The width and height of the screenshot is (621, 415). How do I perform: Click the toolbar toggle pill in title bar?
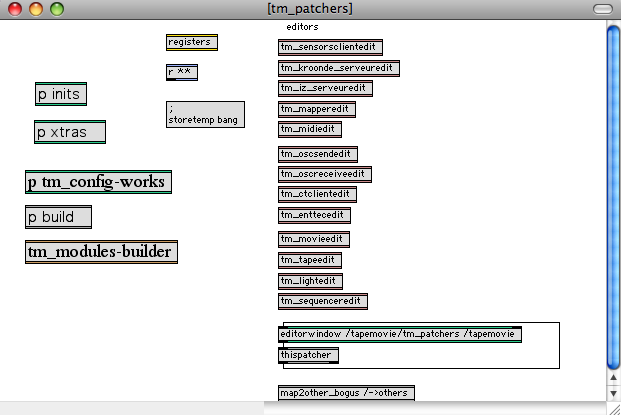pyautogui.click(x=602, y=9)
